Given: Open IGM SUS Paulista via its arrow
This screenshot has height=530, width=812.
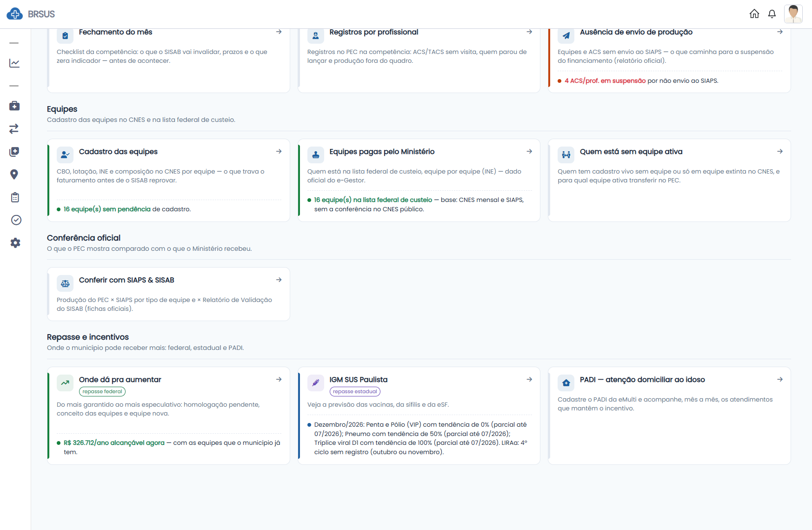Looking at the screenshot, I should coord(529,379).
